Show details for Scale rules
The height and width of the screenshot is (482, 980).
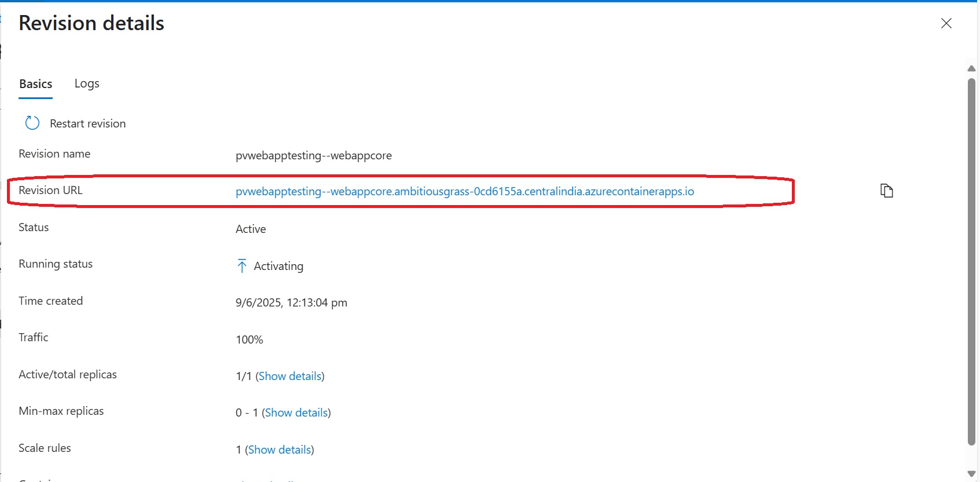pyautogui.click(x=279, y=450)
